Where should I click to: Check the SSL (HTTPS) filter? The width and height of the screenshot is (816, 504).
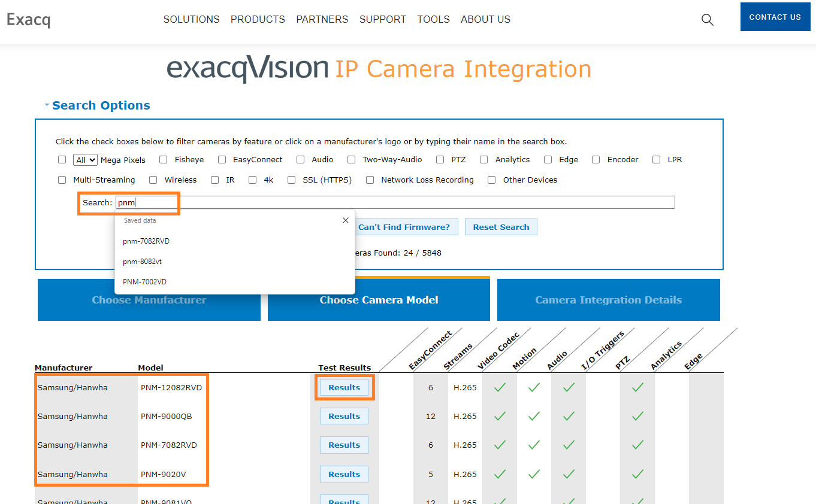pyautogui.click(x=292, y=180)
